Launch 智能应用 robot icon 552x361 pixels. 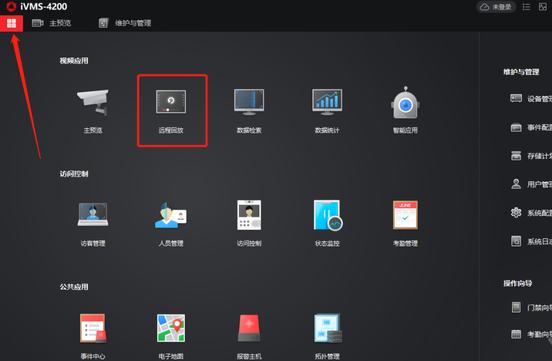point(405,102)
